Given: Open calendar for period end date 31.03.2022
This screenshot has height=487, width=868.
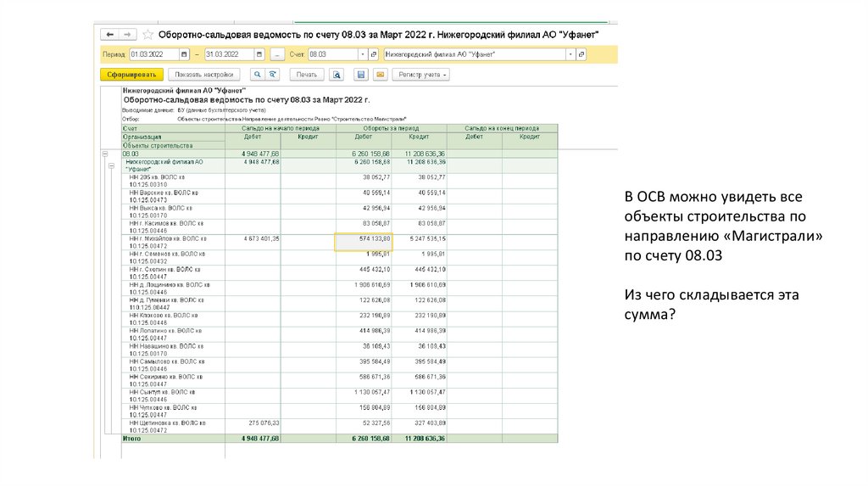Looking at the screenshot, I should point(259,54).
